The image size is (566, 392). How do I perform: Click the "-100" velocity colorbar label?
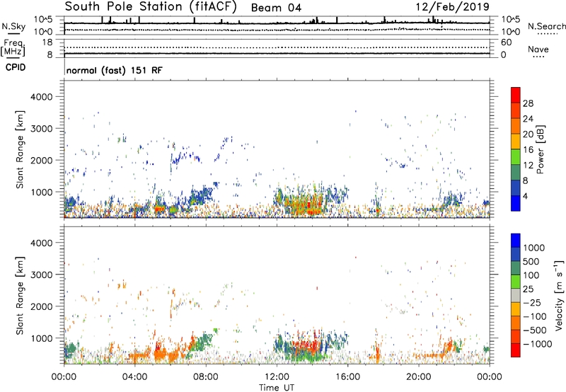click(x=535, y=316)
